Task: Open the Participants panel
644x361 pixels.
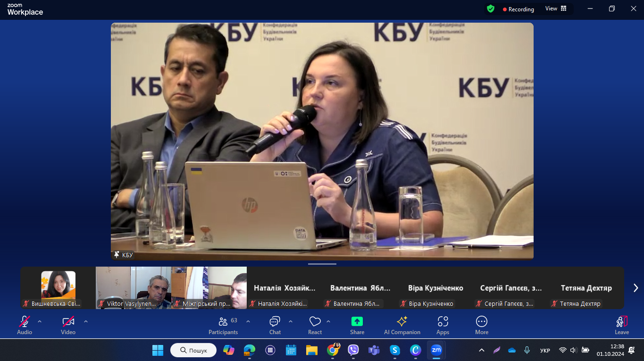Action: [x=223, y=325]
